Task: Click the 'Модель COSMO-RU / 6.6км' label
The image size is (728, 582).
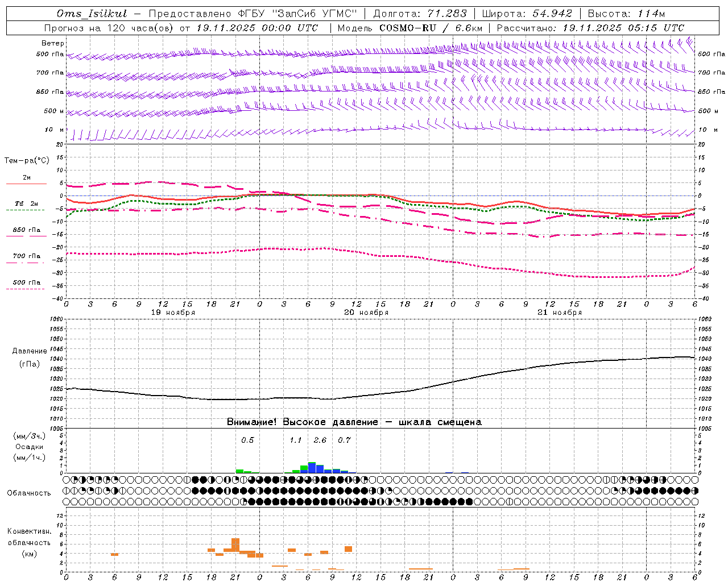Action: coord(410,28)
